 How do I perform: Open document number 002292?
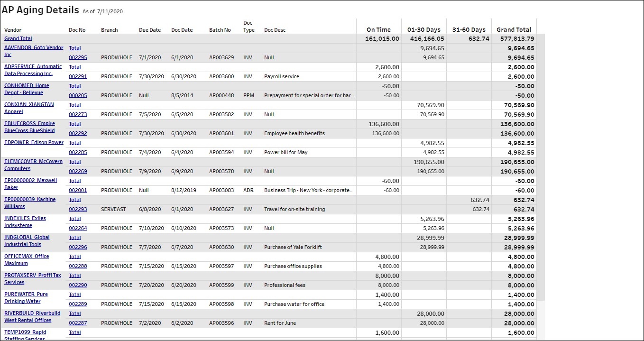(x=78, y=133)
